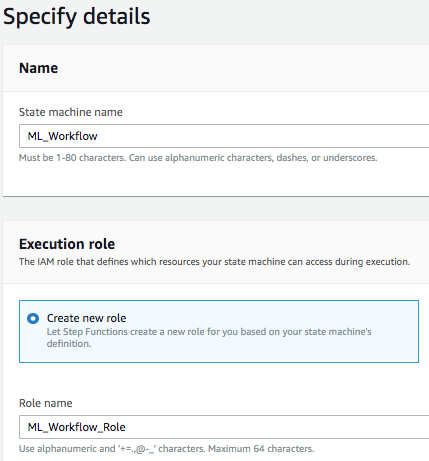
Task: Click empty area right of ML_Workflow_Role
Action: [277, 427]
